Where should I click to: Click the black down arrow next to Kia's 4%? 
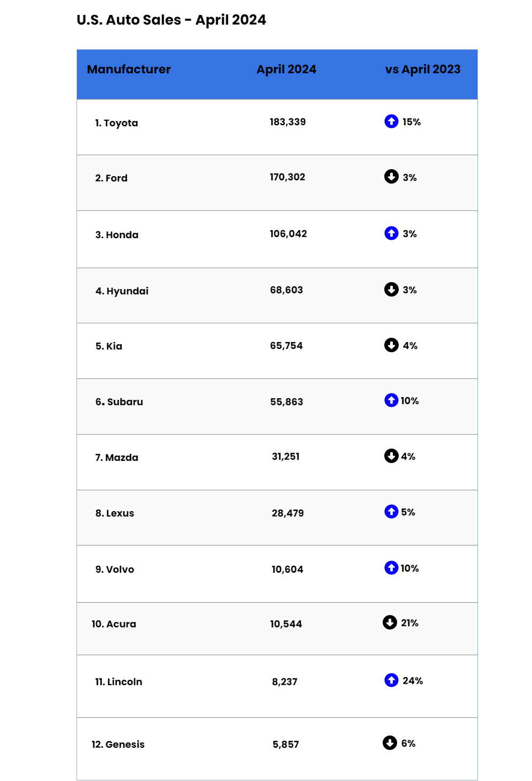pos(391,345)
